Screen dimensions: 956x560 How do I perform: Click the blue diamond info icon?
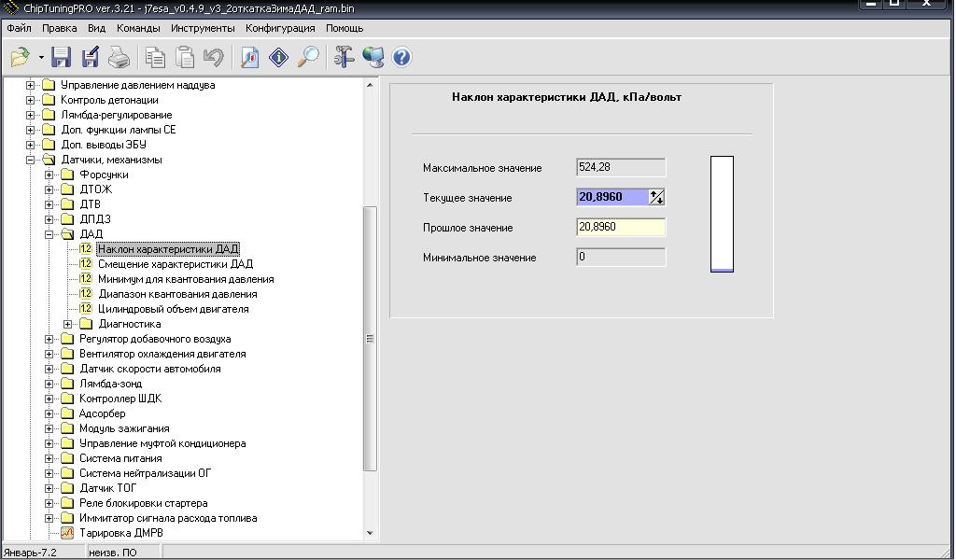tap(278, 57)
